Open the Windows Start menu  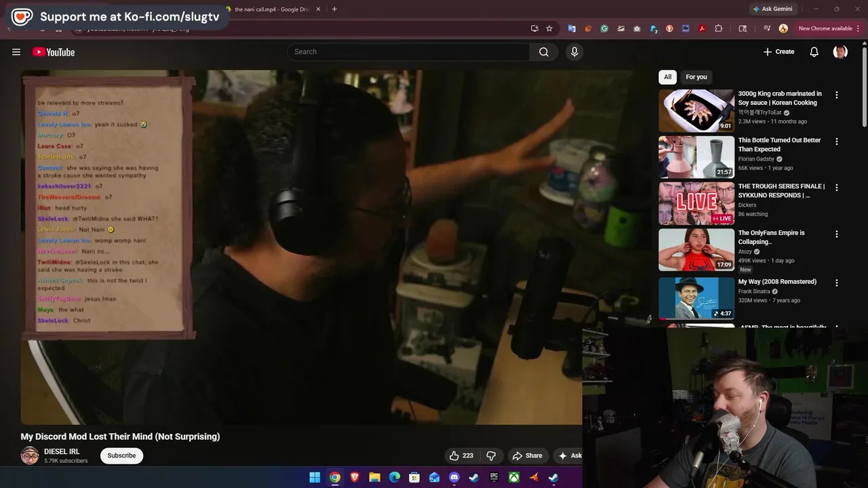click(x=315, y=478)
